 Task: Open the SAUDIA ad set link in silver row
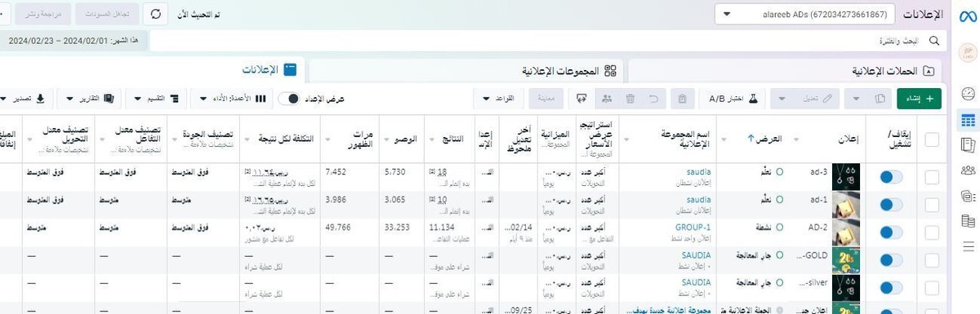coord(697,282)
